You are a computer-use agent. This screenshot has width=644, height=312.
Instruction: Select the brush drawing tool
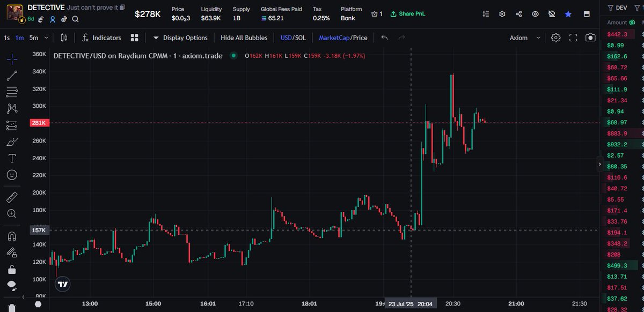pyautogui.click(x=12, y=142)
